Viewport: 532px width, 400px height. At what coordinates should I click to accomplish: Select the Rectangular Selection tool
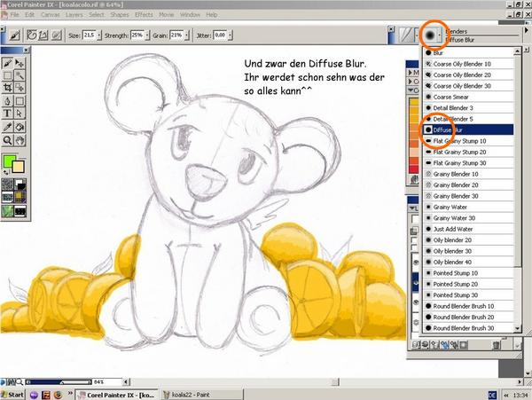pos(7,75)
